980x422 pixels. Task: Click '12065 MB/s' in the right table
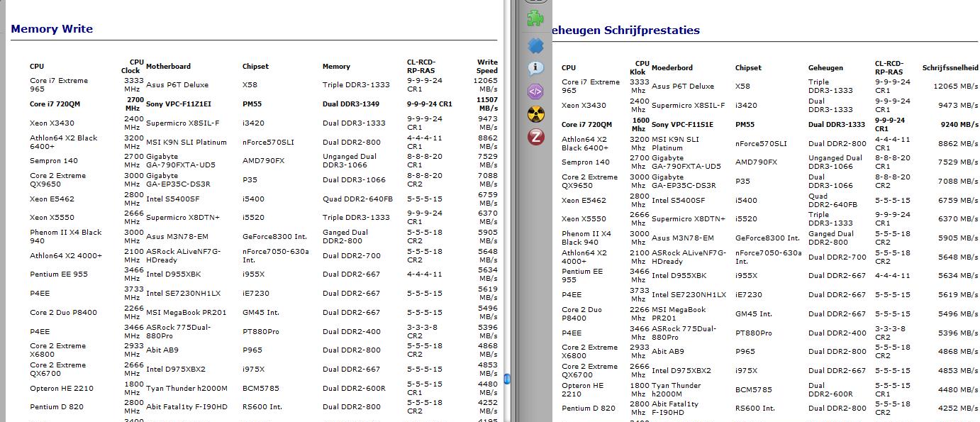tap(956, 87)
